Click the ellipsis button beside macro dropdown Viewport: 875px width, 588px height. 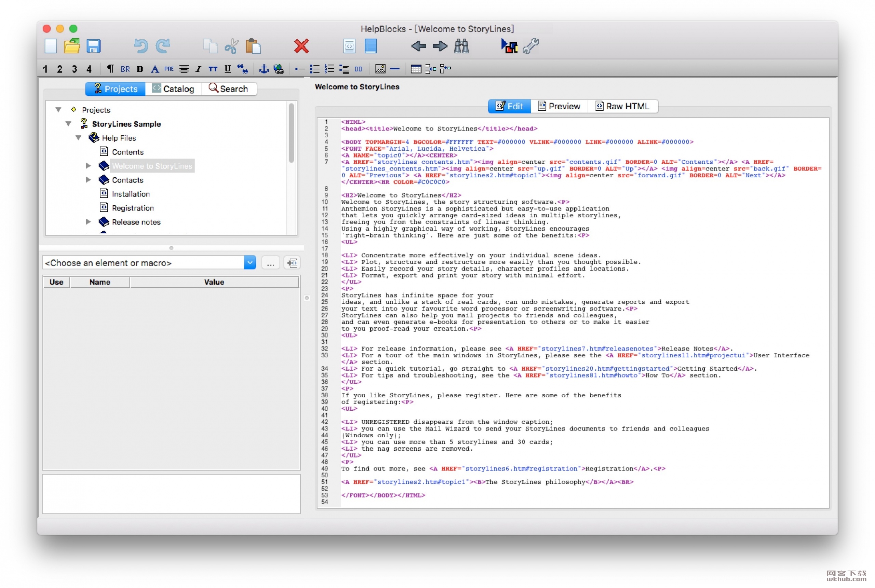[x=270, y=263]
